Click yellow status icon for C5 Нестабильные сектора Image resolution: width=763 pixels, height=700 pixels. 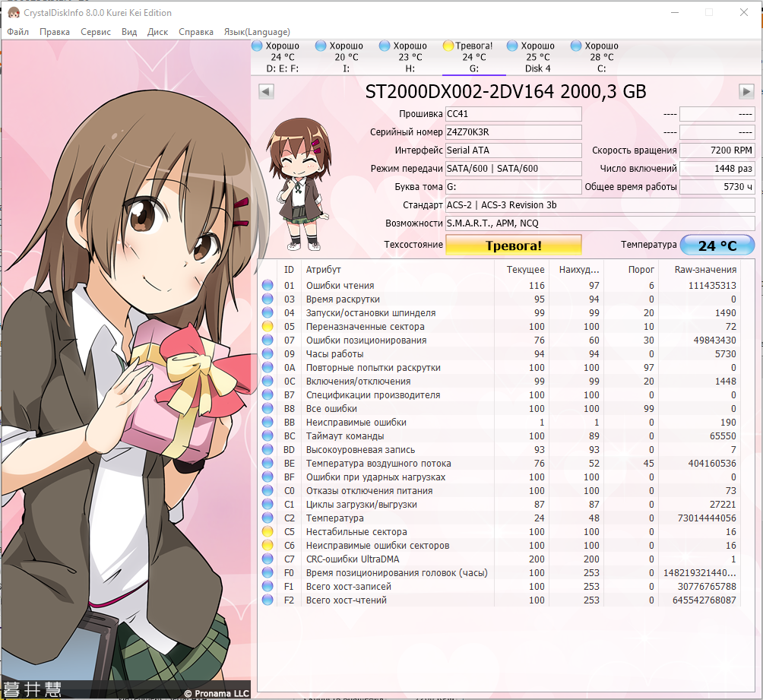268,531
